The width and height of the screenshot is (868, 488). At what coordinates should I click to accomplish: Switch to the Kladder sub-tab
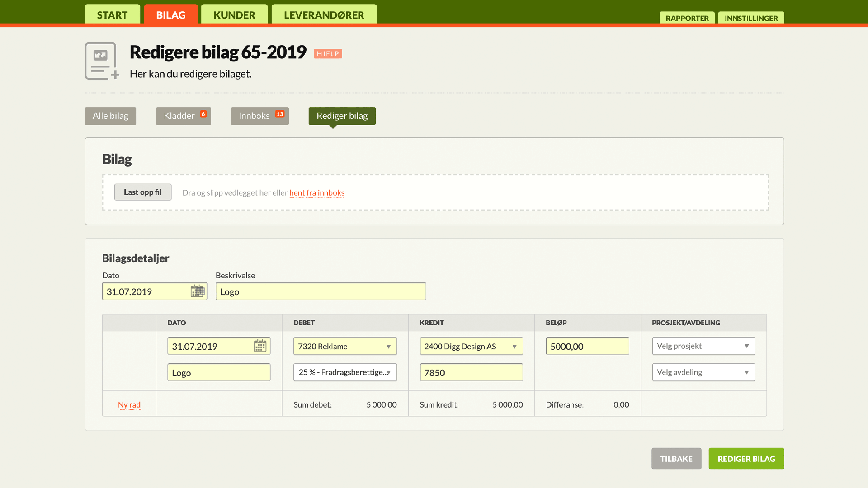(184, 116)
